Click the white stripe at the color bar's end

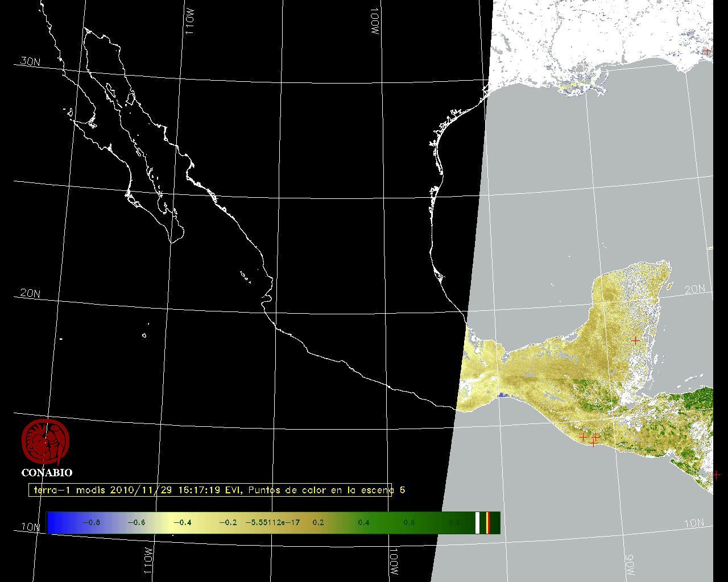pyautogui.click(x=478, y=522)
